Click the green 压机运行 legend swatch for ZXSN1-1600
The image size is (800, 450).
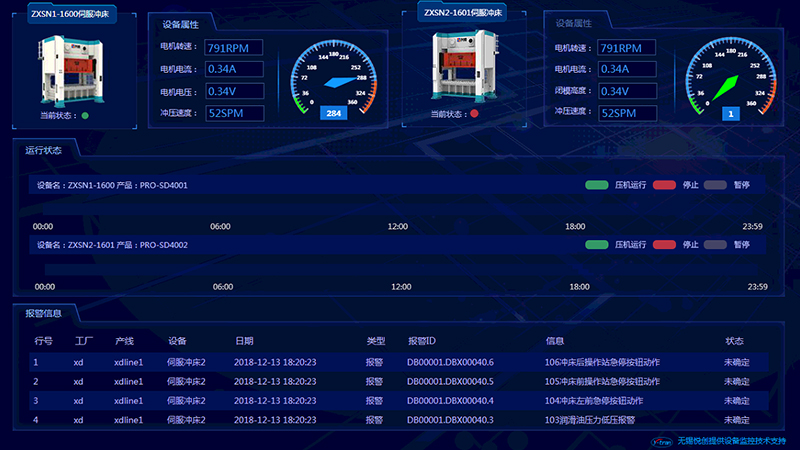tap(597, 185)
